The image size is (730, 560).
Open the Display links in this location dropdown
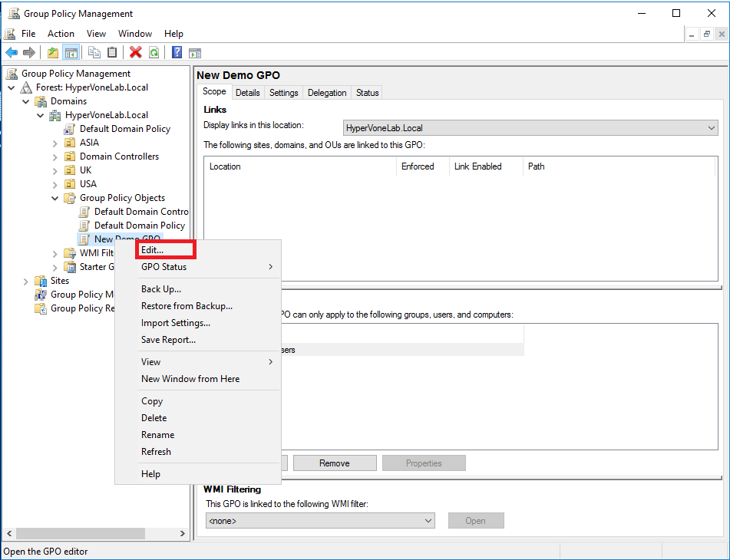(x=710, y=127)
